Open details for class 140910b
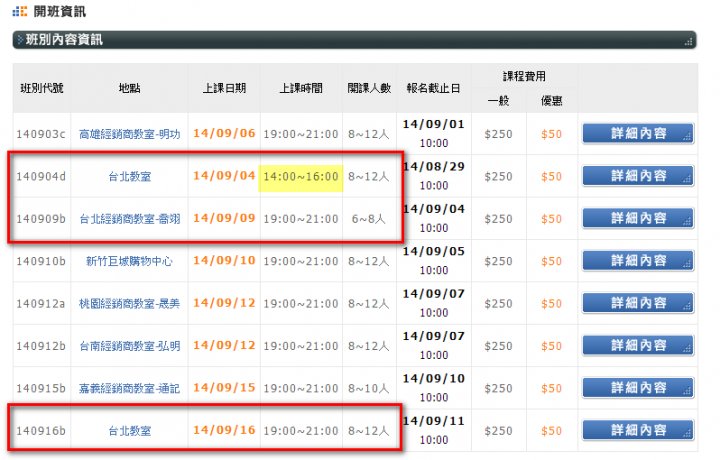This screenshot has height=460, width=720. tap(638, 261)
